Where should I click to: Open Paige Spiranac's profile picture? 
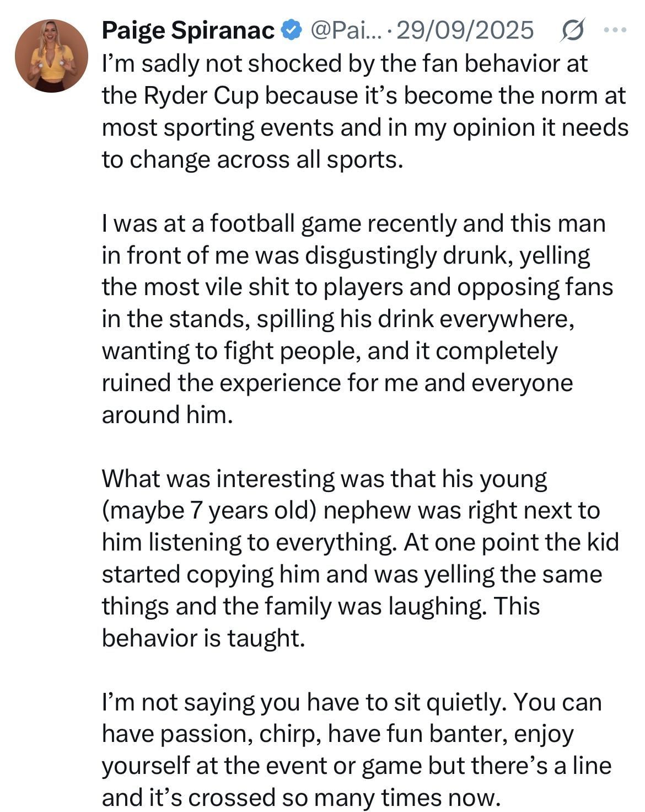click(x=51, y=56)
